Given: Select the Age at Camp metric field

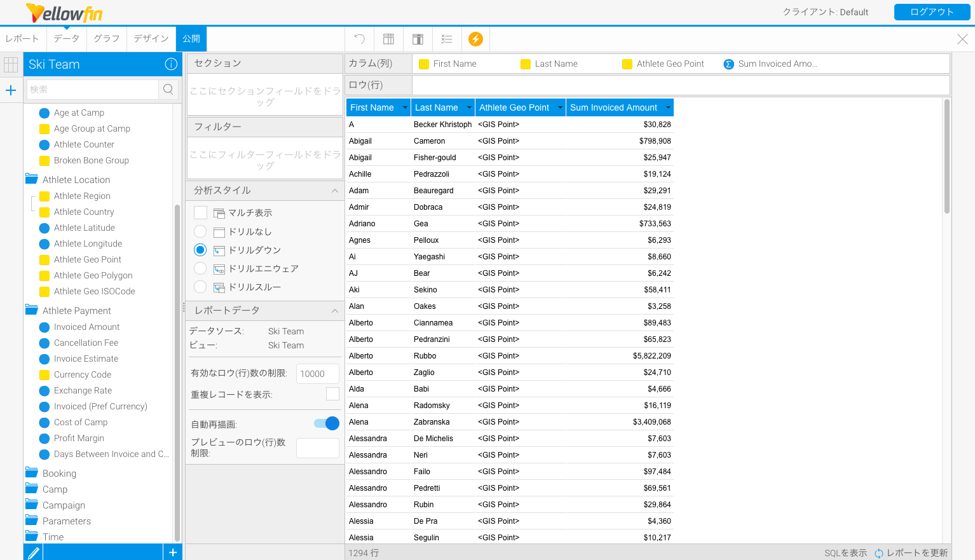Looking at the screenshot, I should tap(79, 113).
